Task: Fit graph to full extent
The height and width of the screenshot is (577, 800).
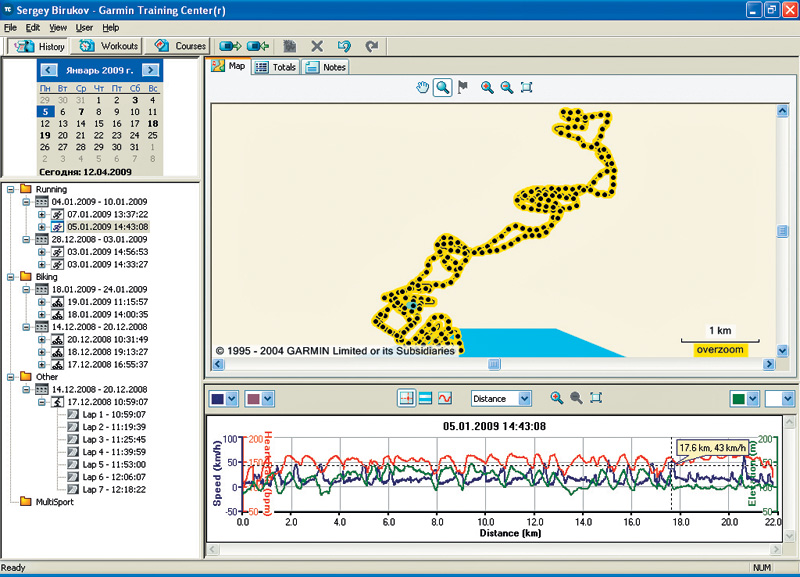Action: 596,398
